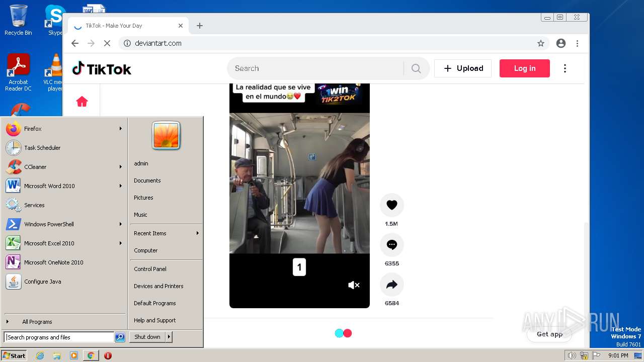Share the video using arrow icon
Viewport: 644px width, 362px height.
pyautogui.click(x=392, y=285)
